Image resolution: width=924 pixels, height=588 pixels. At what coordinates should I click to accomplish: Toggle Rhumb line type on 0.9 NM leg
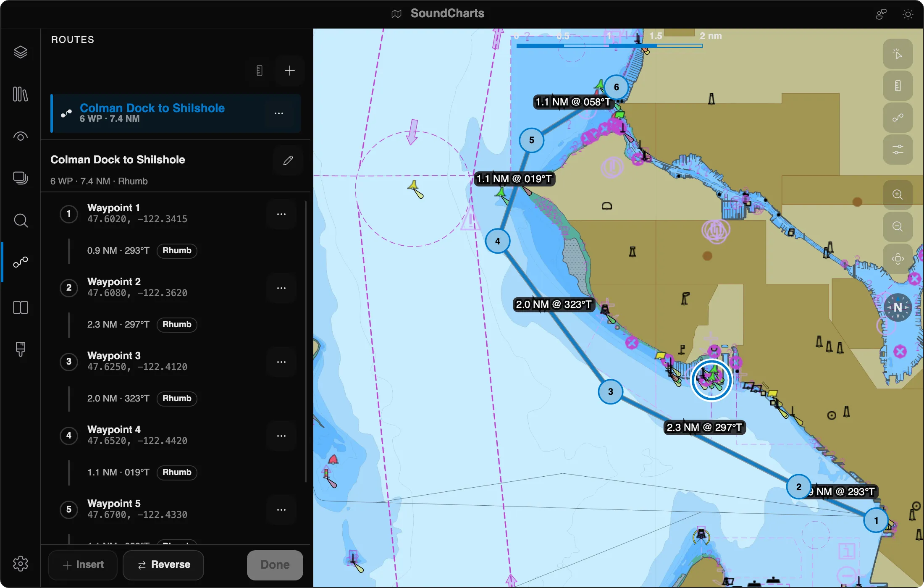(x=177, y=251)
